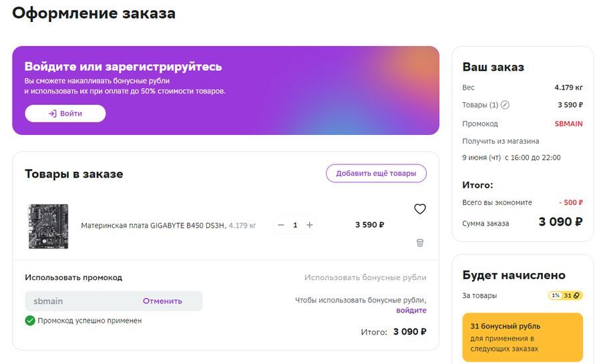
Task: Focus the sbmain promo code field
Action: [x=80, y=301]
